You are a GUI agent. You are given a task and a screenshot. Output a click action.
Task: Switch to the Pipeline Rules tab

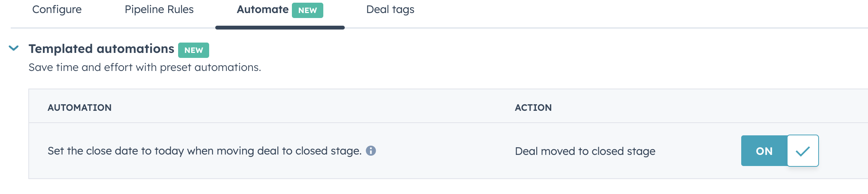159,10
